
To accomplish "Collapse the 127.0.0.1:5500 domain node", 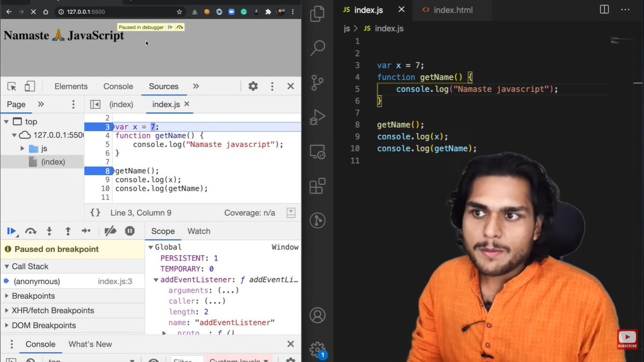I will click(x=15, y=135).
